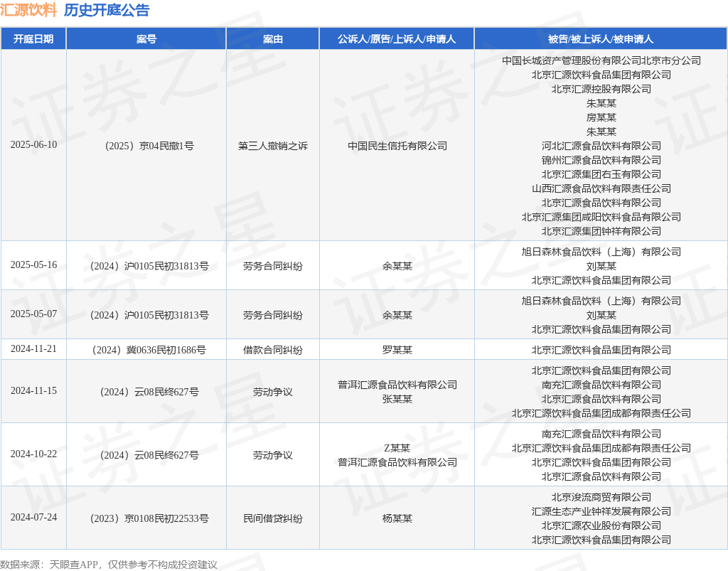This screenshot has width=728, height=571.
Task: Click defendant 北京浚流商贸有限公司
Action: pos(601,497)
